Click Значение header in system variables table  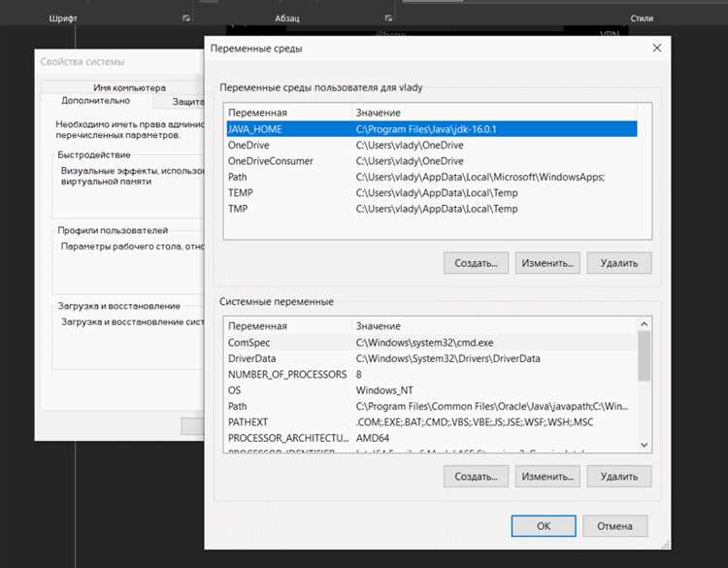[494, 326]
